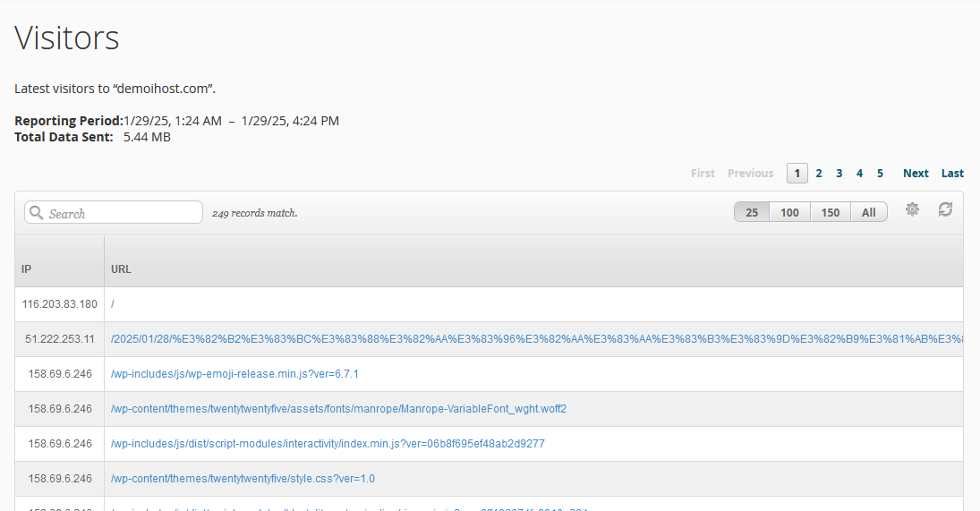Click the Next page link
The width and height of the screenshot is (980, 511).
pyautogui.click(x=916, y=174)
